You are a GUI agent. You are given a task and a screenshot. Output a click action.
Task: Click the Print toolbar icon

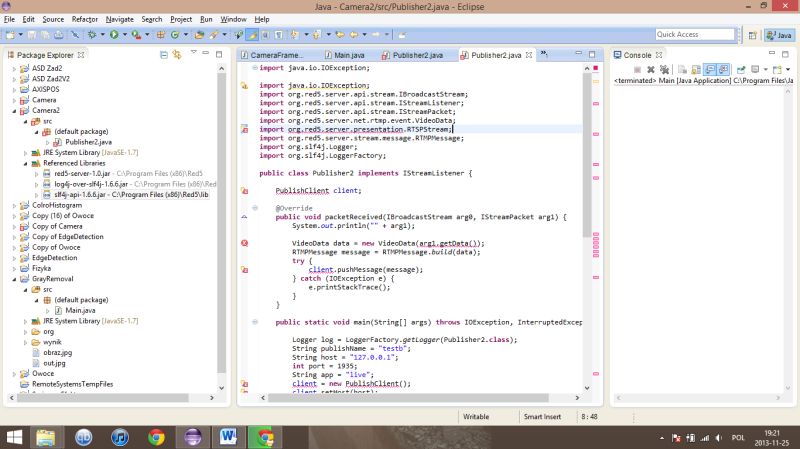point(59,35)
